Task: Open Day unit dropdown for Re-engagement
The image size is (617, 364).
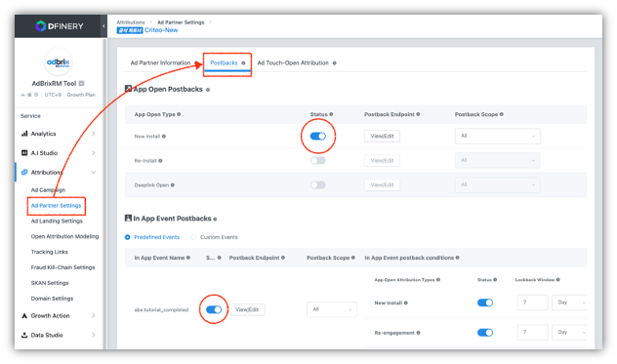Action: 569,333
